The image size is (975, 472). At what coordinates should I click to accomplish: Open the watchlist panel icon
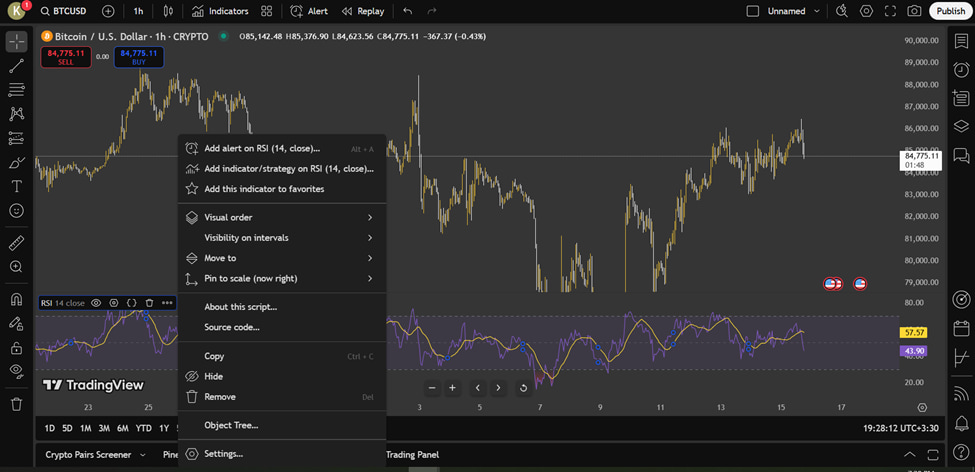point(961,41)
